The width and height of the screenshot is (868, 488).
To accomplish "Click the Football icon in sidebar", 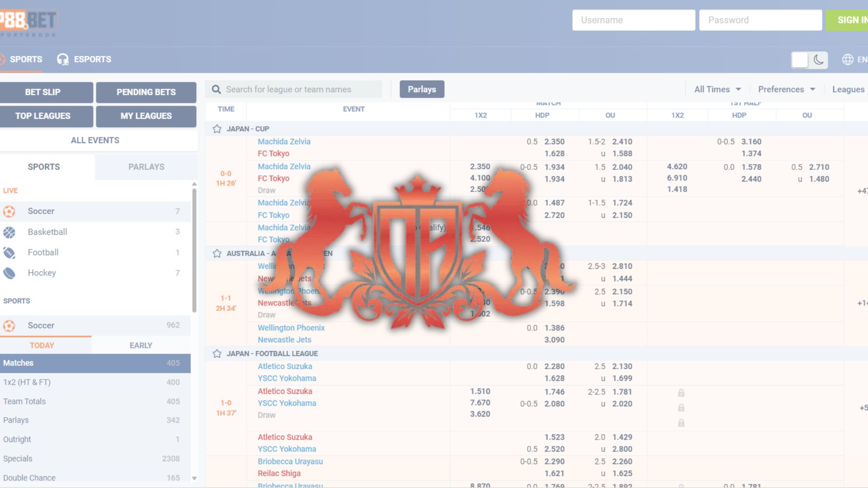I will pyautogui.click(x=9, y=253).
